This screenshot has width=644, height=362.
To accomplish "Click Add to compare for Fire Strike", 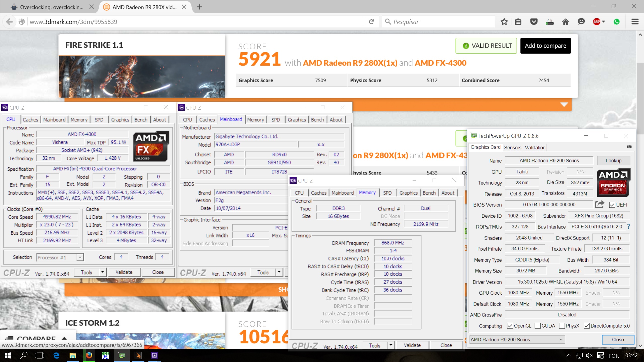I will [545, 46].
